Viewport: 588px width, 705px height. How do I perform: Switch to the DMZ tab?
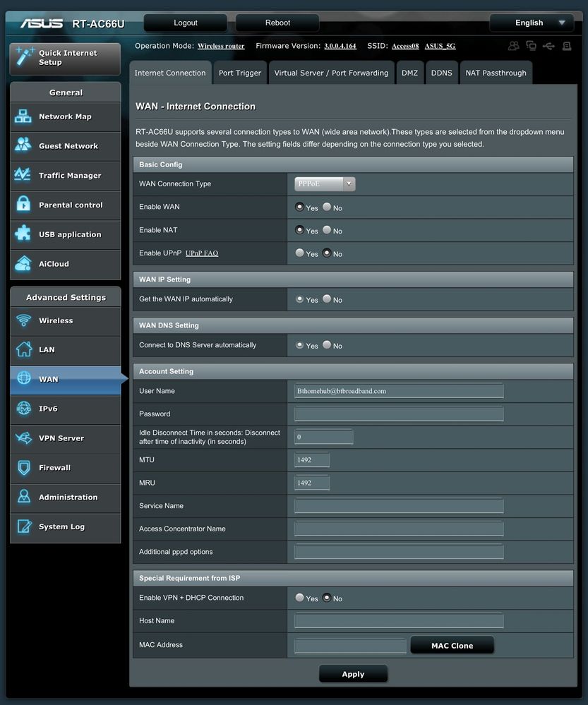click(410, 73)
